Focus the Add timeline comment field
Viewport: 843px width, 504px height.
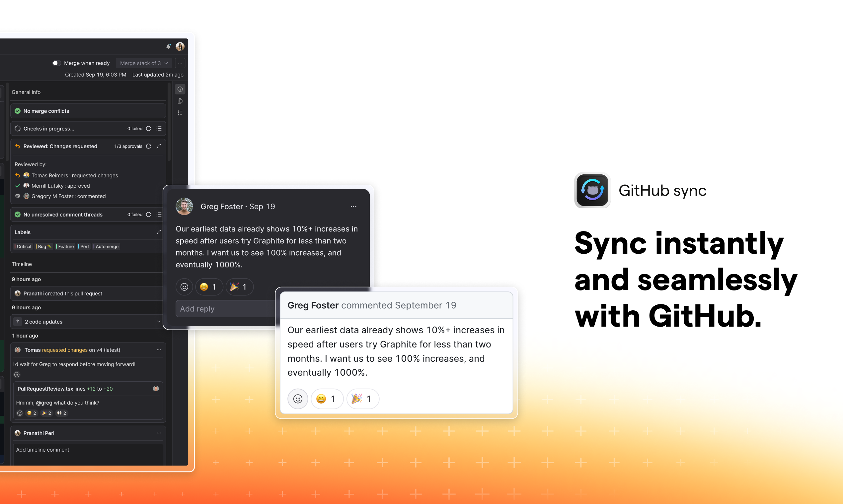coord(88,454)
